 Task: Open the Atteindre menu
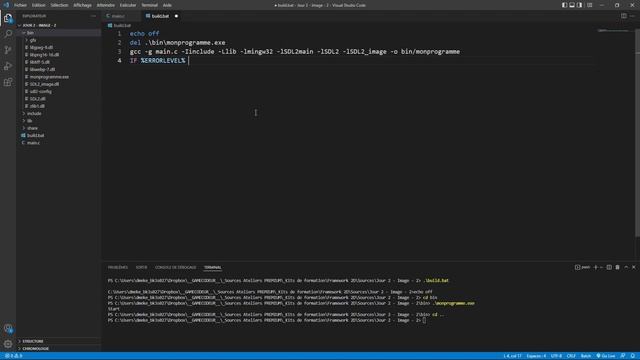pyautogui.click(x=106, y=5)
